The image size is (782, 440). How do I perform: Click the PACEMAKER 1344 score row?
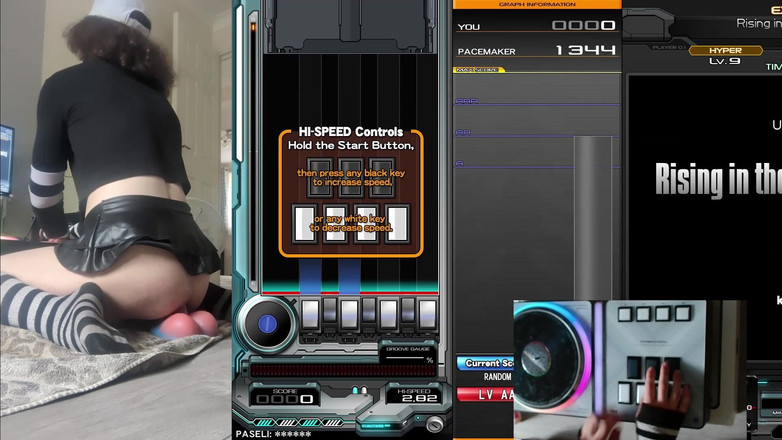tap(537, 50)
